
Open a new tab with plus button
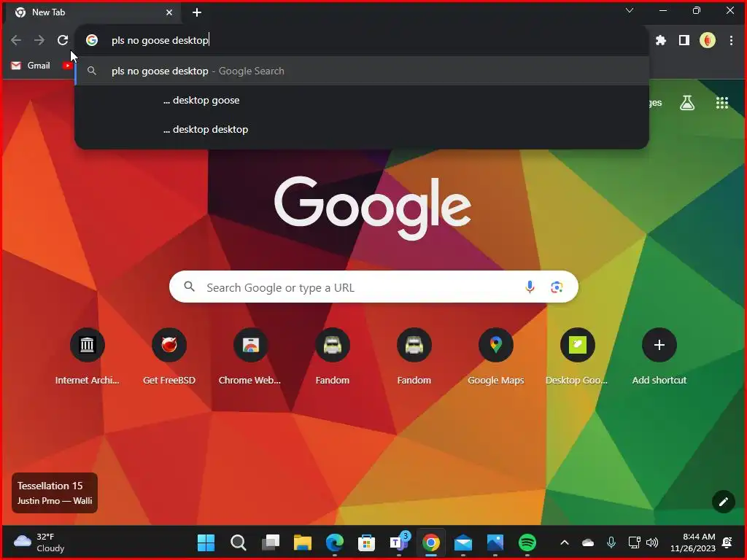tap(197, 12)
